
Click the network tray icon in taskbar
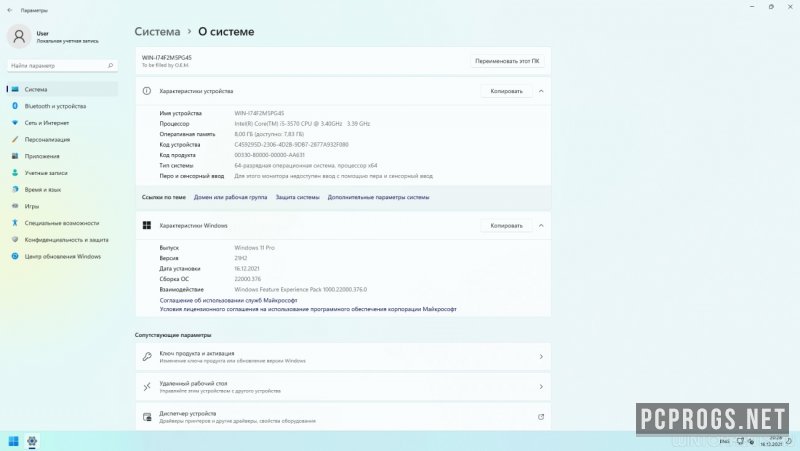click(740, 441)
